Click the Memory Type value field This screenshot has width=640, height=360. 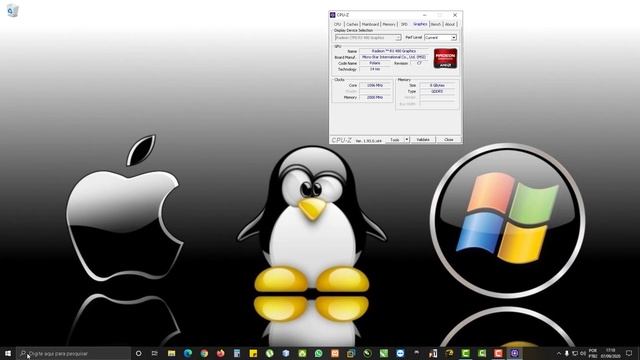click(438, 91)
